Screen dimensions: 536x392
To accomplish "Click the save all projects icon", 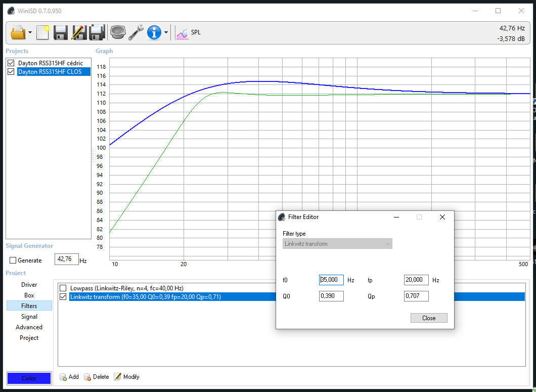I will 97,33.
